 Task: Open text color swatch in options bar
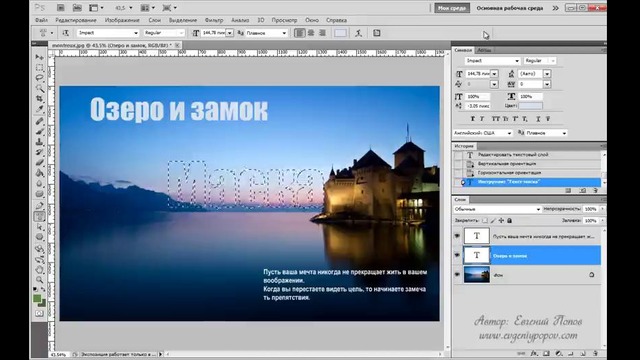pos(340,33)
